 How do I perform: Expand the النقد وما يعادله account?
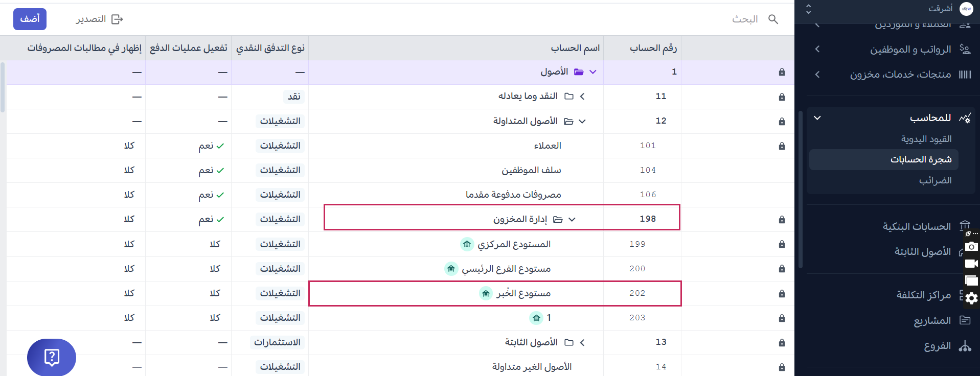[x=582, y=97]
